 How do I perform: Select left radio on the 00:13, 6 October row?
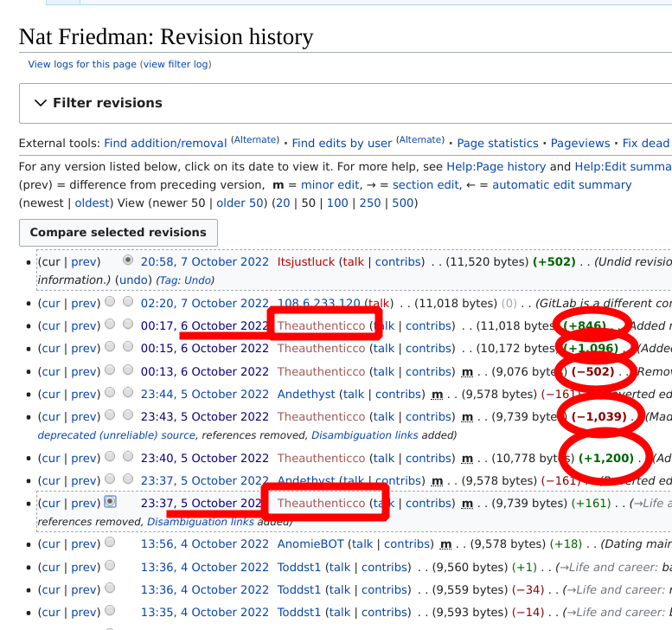pyautogui.click(x=110, y=370)
